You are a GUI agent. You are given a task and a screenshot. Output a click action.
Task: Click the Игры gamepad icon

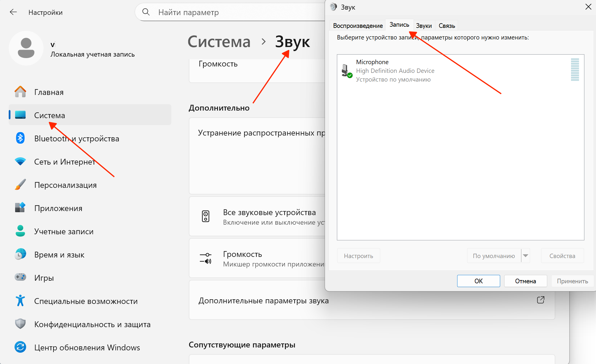click(20, 277)
